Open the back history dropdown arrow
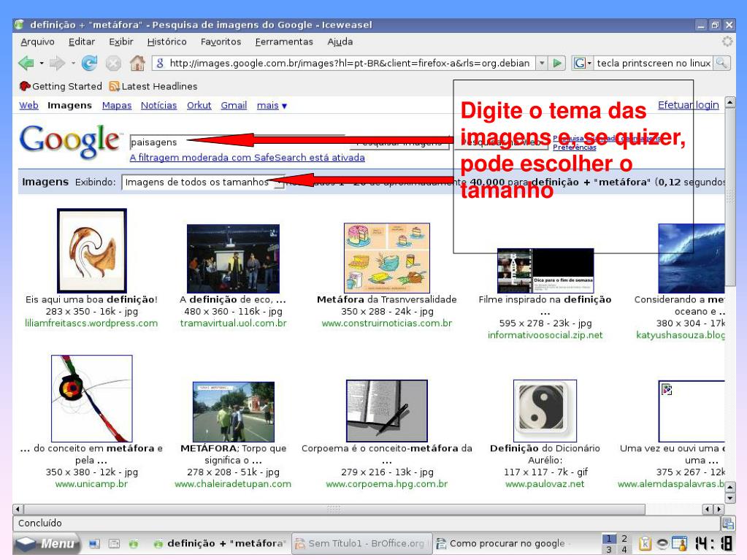This screenshot has height=560, width=747. [x=42, y=63]
